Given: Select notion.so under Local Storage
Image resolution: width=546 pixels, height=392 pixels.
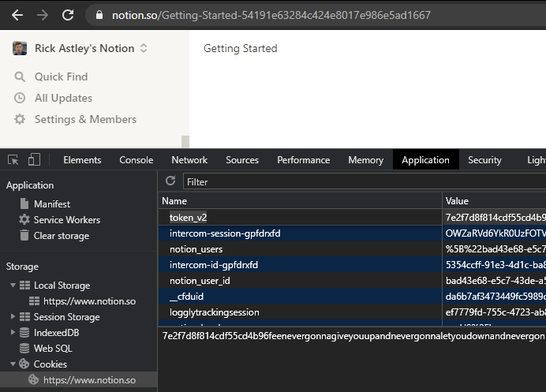Looking at the screenshot, I should point(89,301).
